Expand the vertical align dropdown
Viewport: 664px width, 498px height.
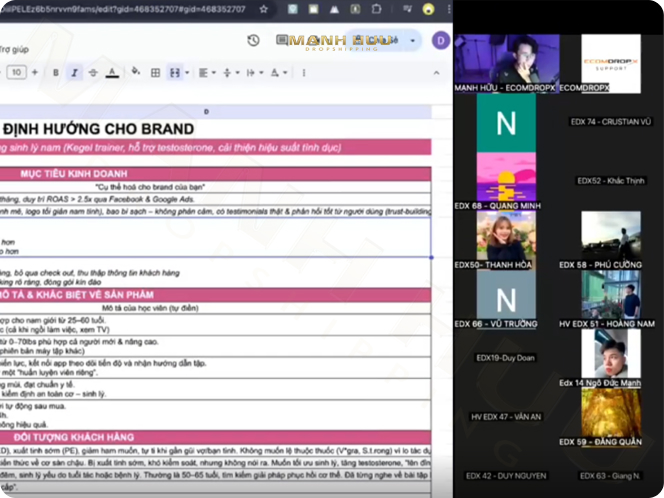[229, 73]
